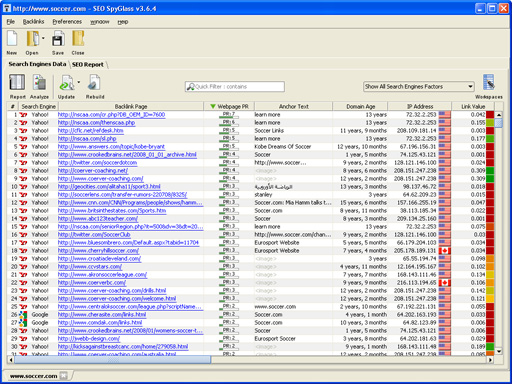512x384 pixels.
Task: Open the Backlinks menu
Action: [33, 22]
